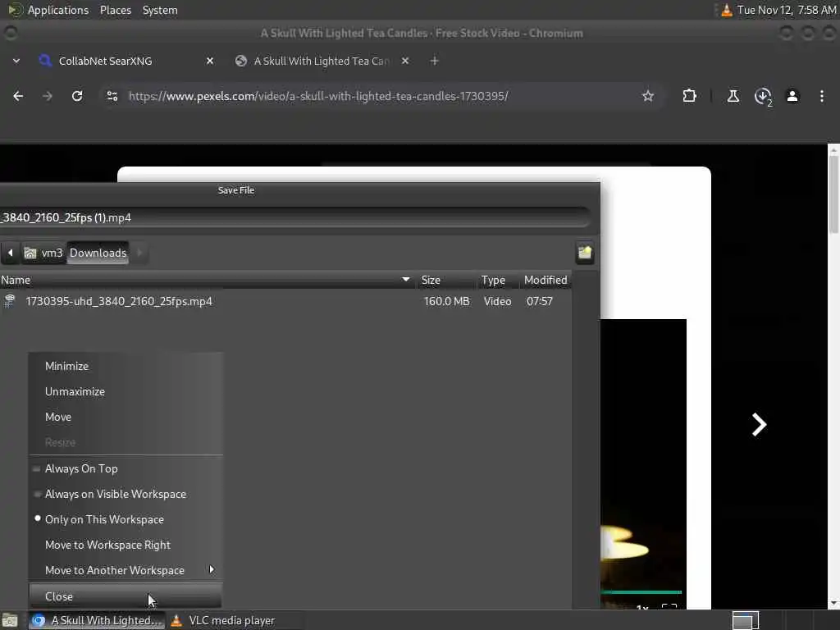
Task: Open the clock showing Tue Nov 12
Action: (x=787, y=10)
